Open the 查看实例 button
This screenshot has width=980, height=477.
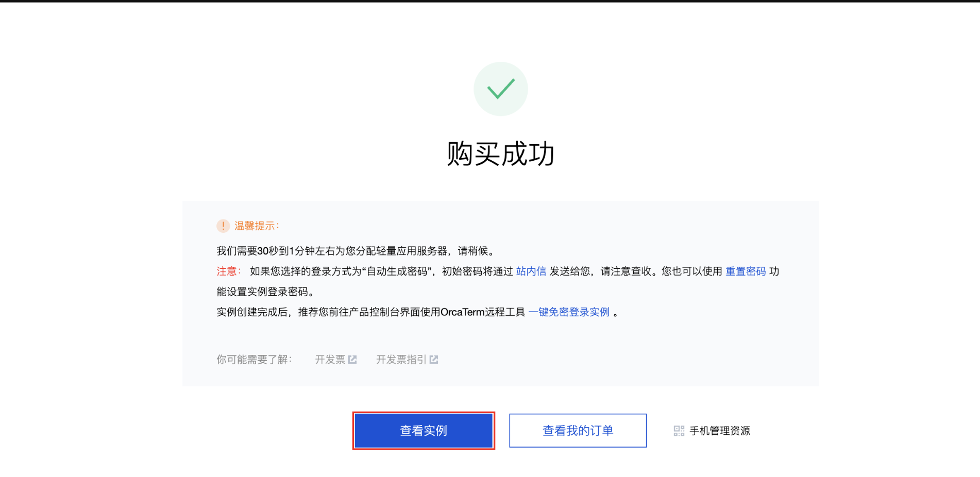point(424,431)
